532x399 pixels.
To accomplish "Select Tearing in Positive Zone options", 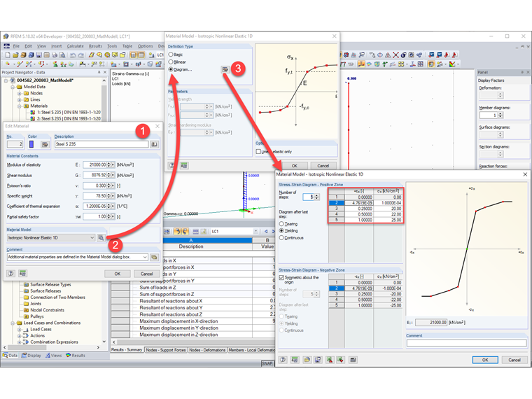I will pos(281,224).
